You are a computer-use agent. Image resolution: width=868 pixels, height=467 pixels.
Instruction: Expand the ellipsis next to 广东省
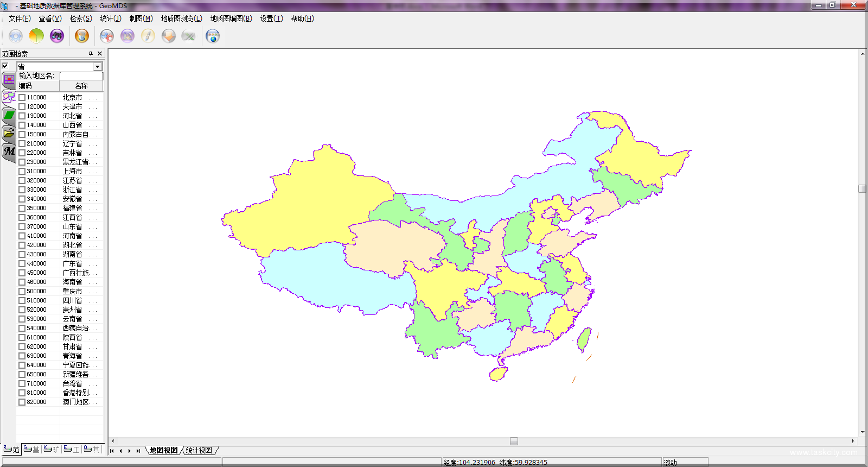[x=93, y=264]
